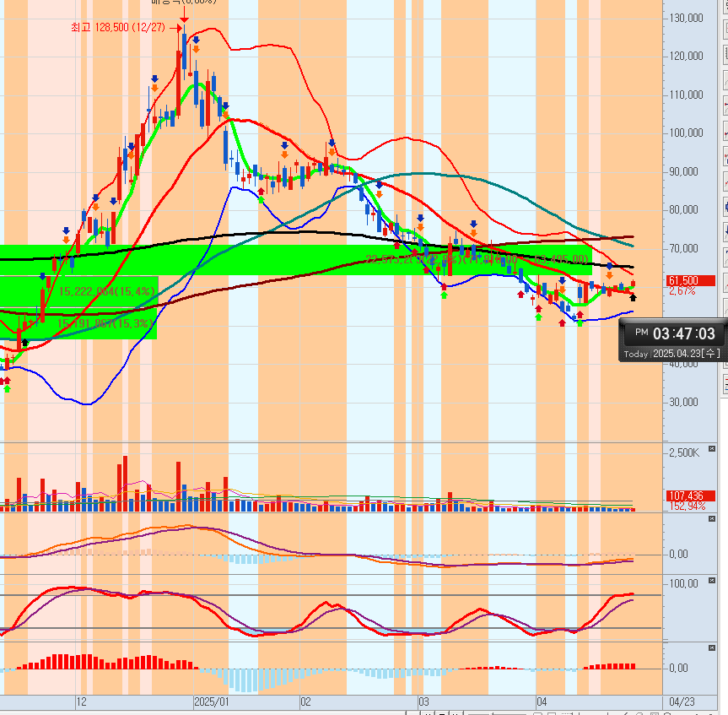
Task: Click the volume ratio 152.94%
Action: coord(688,506)
